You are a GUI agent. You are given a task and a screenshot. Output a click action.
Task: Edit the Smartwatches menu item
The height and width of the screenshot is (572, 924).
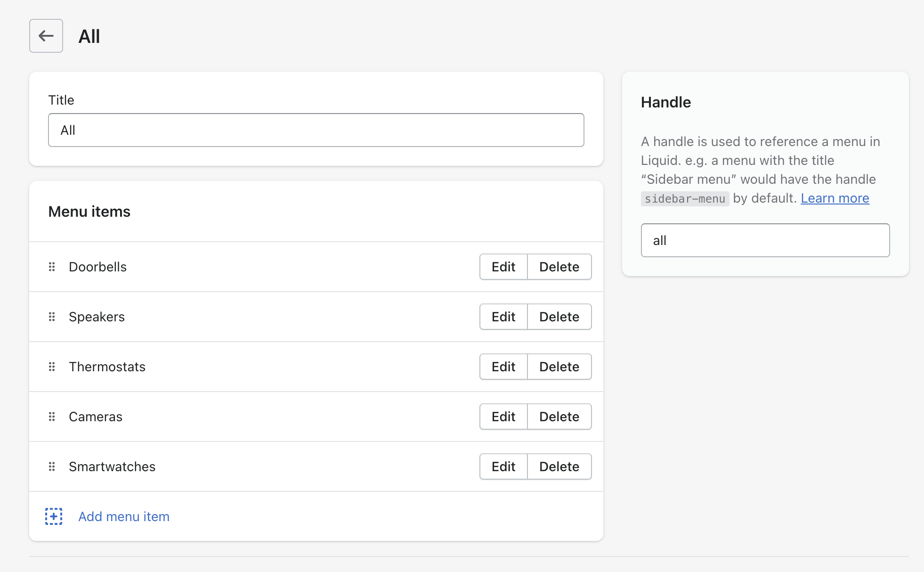click(x=503, y=466)
